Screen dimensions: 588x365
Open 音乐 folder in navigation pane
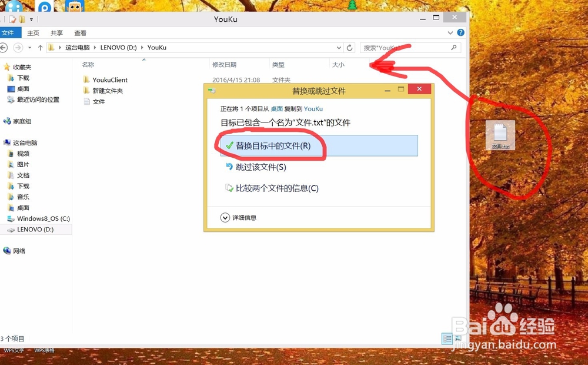[19, 197]
